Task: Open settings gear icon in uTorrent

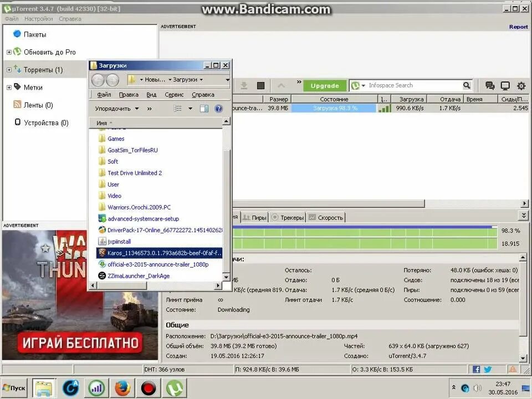Action: pos(521,85)
